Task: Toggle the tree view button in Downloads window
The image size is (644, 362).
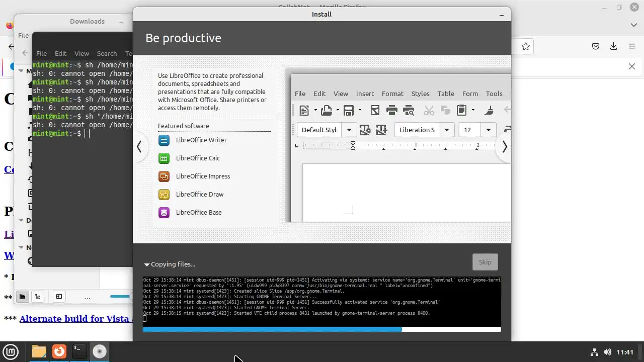Action: pyautogui.click(x=37, y=297)
